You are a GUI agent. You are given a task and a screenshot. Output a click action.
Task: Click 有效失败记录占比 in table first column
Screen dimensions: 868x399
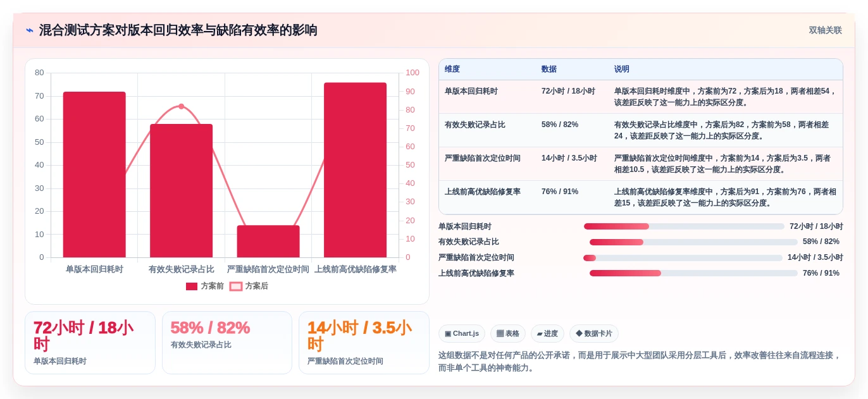475,125
